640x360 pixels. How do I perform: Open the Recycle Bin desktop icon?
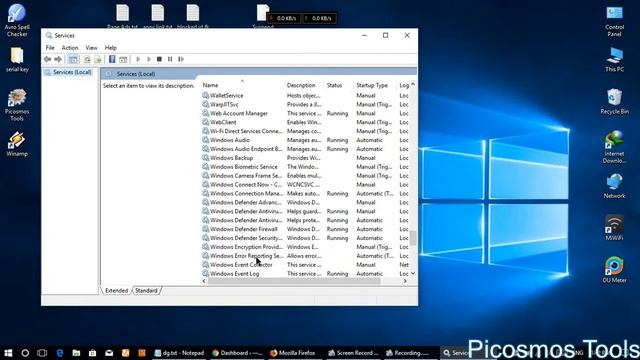tap(614, 101)
